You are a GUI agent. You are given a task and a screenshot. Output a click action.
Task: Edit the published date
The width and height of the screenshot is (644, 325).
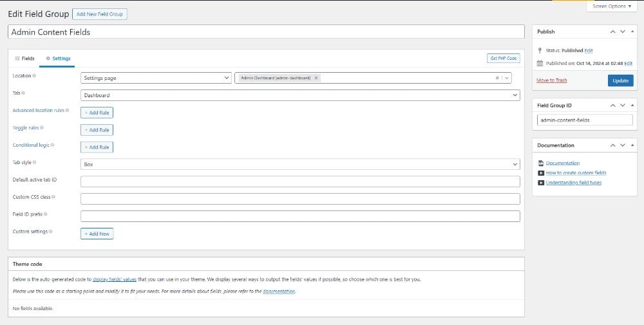pos(629,64)
